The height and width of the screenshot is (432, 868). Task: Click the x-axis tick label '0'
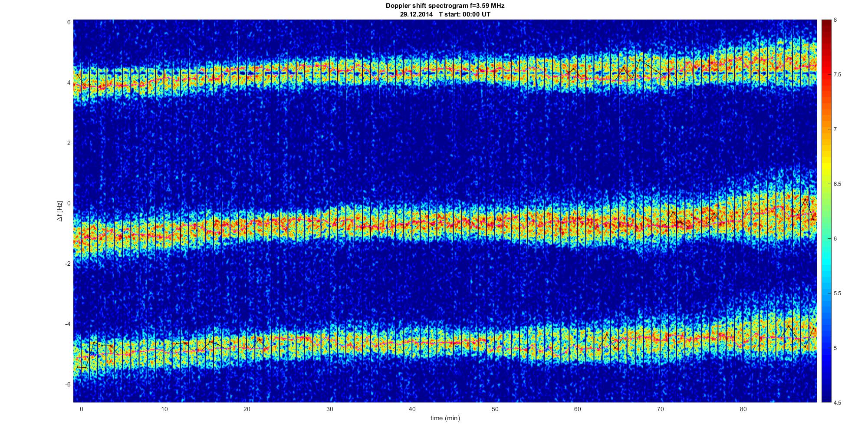(x=81, y=409)
